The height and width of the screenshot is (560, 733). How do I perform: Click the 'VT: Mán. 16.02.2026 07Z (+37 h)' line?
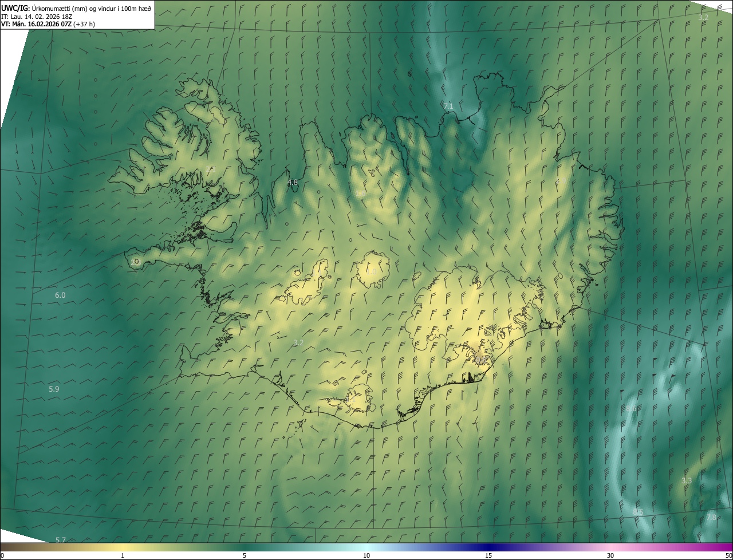coord(48,24)
